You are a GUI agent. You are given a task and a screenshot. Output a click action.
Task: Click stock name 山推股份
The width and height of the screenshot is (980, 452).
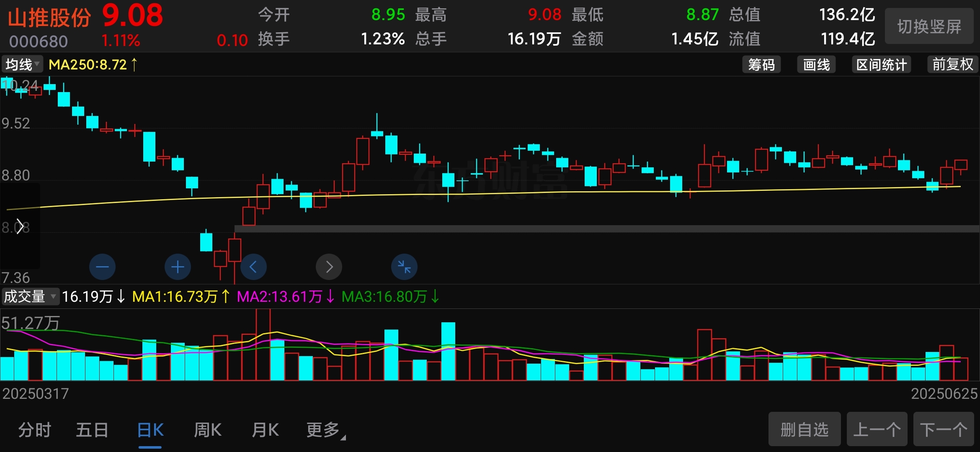[49, 18]
